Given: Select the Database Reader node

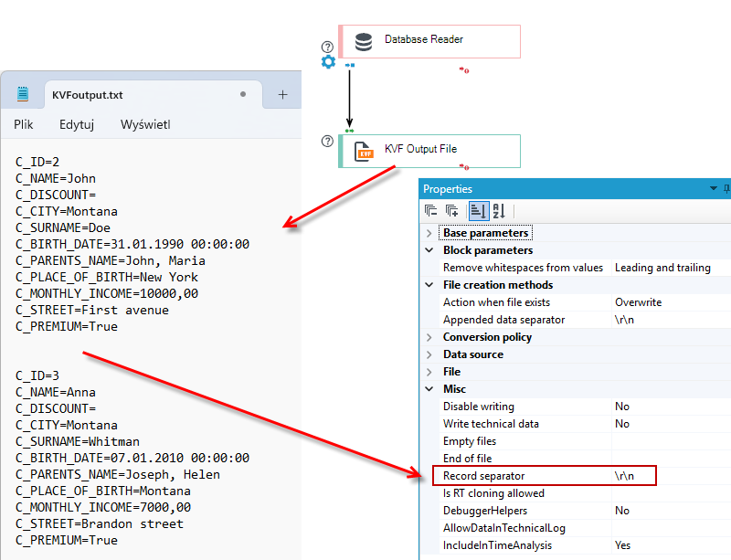Looking at the screenshot, I should [x=429, y=41].
